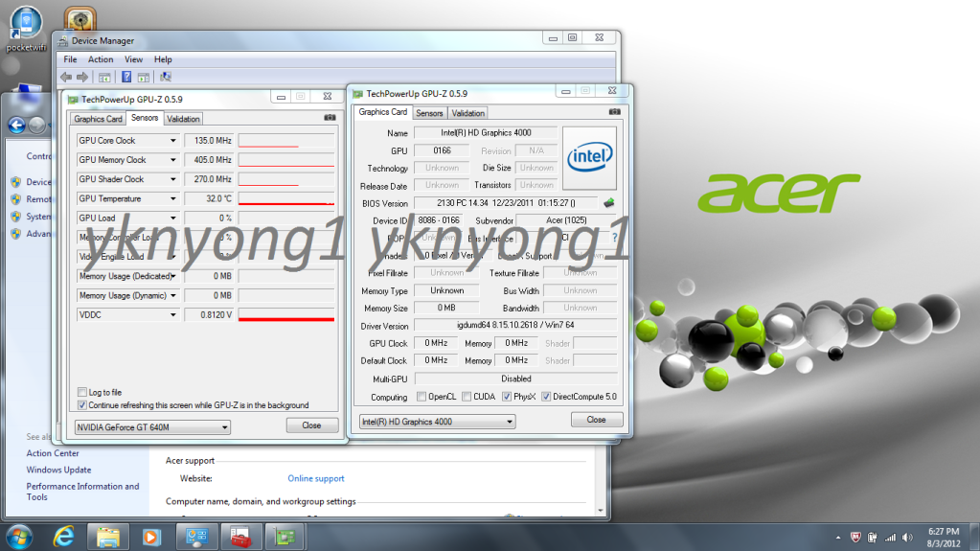
Task: Open GPU Shader Clock sensor dropdown
Action: click(x=173, y=179)
